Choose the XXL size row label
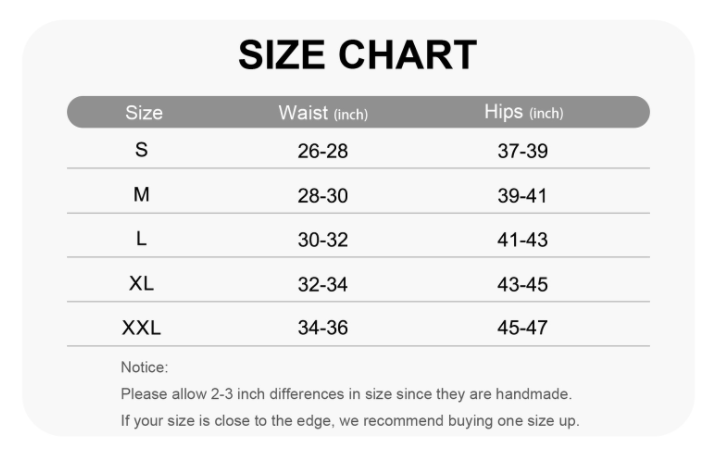Image resolution: width=721 pixels, height=449 pixels. (141, 327)
